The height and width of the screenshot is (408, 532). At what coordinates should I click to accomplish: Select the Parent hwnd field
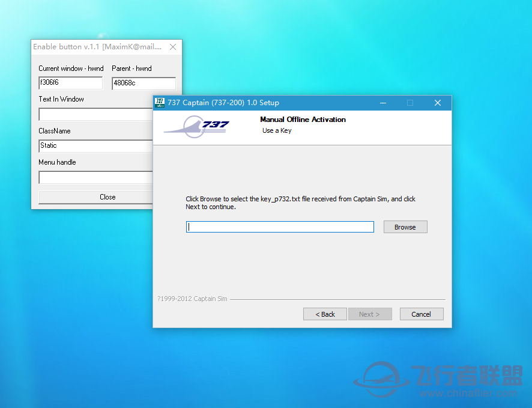144,84
